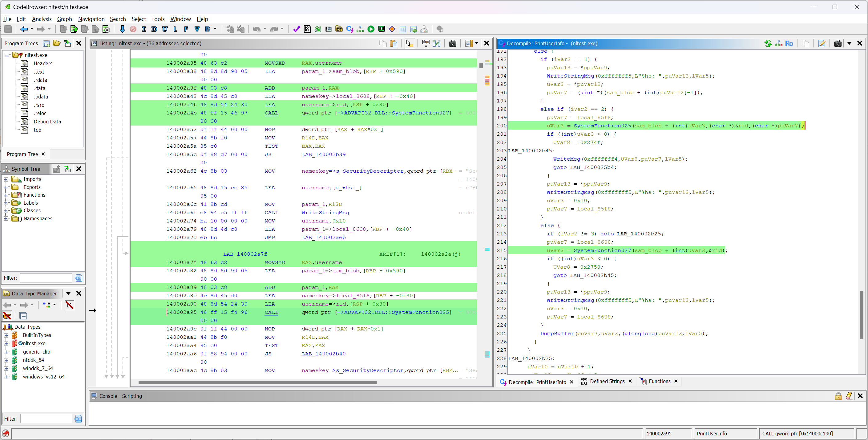868x440 pixels.
Task: Click the WriteStringMsg call in the listing
Action: pyautogui.click(x=325, y=213)
